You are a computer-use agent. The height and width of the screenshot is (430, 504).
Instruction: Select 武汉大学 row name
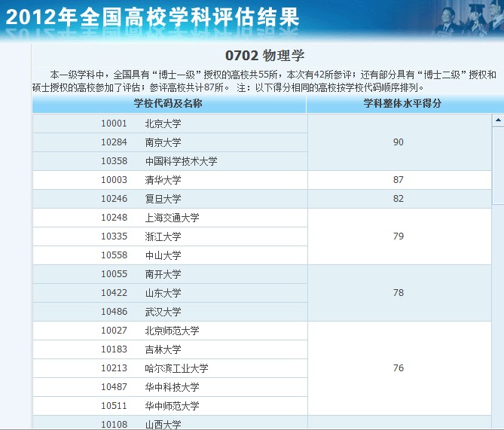click(163, 312)
